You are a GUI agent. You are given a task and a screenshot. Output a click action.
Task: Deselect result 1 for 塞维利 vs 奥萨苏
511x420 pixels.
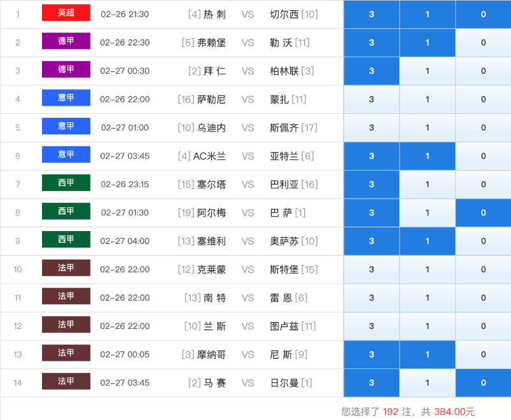(x=427, y=241)
